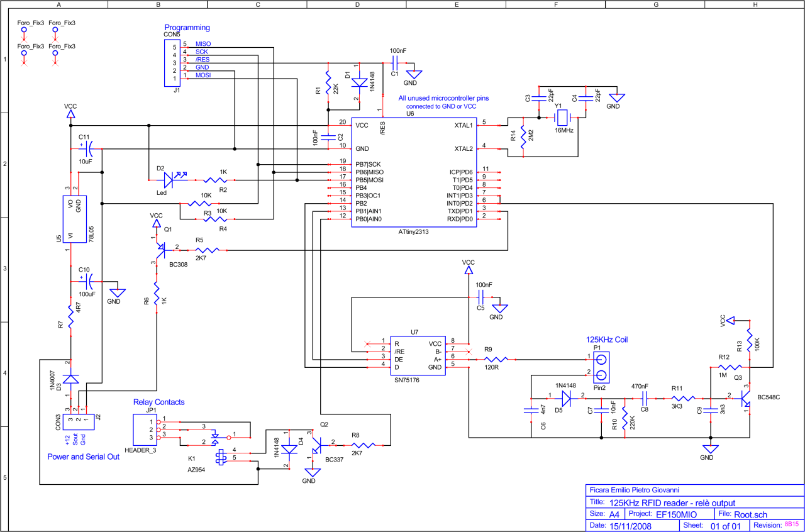Click the P1 two-pin coil connector
Image resolution: width=805 pixels, height=532 pixels.
coord(602,367)
